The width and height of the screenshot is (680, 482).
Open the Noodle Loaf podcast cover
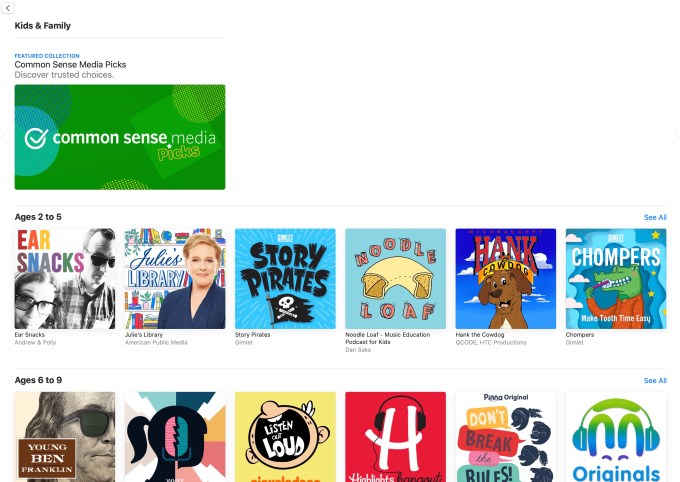[396, 279]
